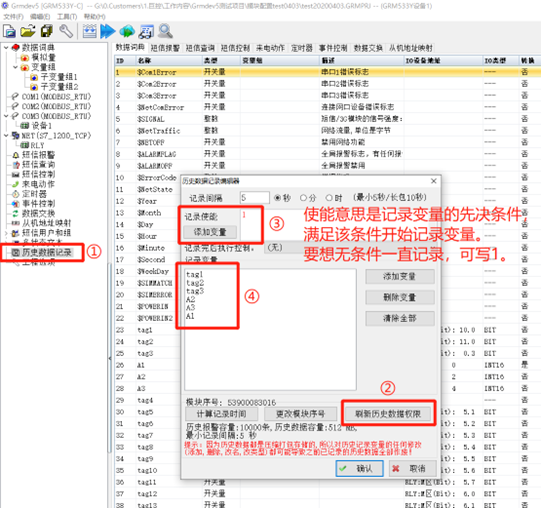This screenshot has height=508, width=541.
Task: Click the new project toolbar icon
Action: (x=9, y=31)
